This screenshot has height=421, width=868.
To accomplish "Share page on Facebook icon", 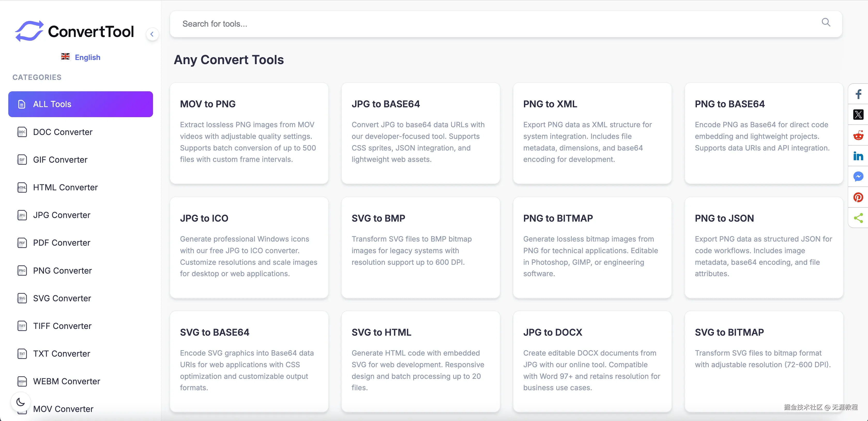I will [x=858, y=94].
